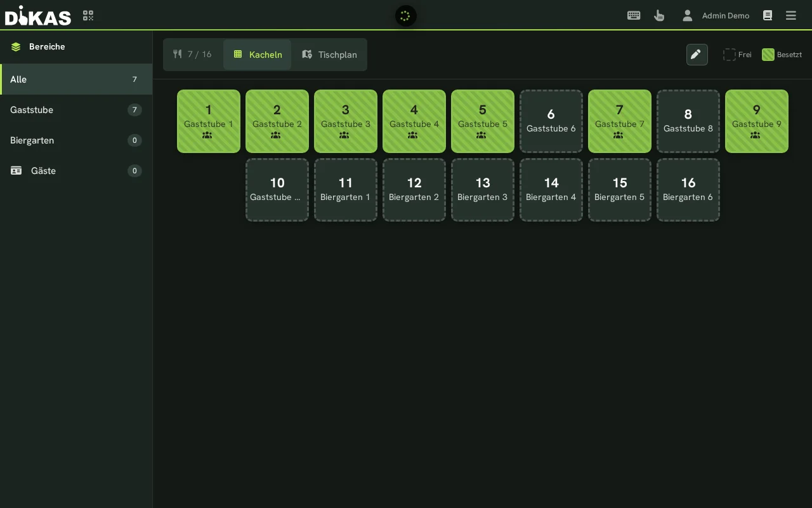Open the Gäste section in sidebar
812x508 pixels.
tap(76, 171)
